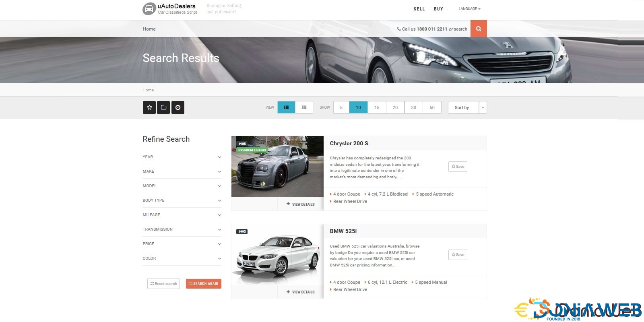Open the BMW 525i title link
This screenshot has width=644, height=322.
tap(343, 231)
